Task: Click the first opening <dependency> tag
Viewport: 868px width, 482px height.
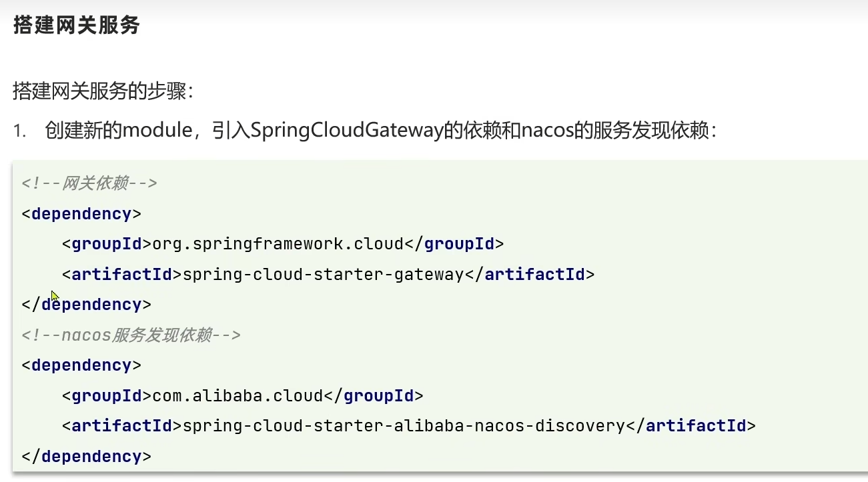Action: 81,214
